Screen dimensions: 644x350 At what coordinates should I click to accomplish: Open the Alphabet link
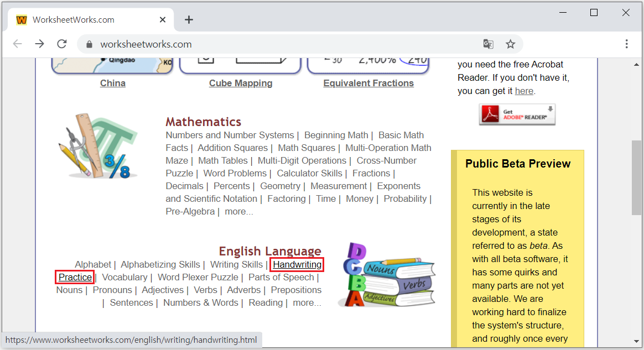click(93, 265)
